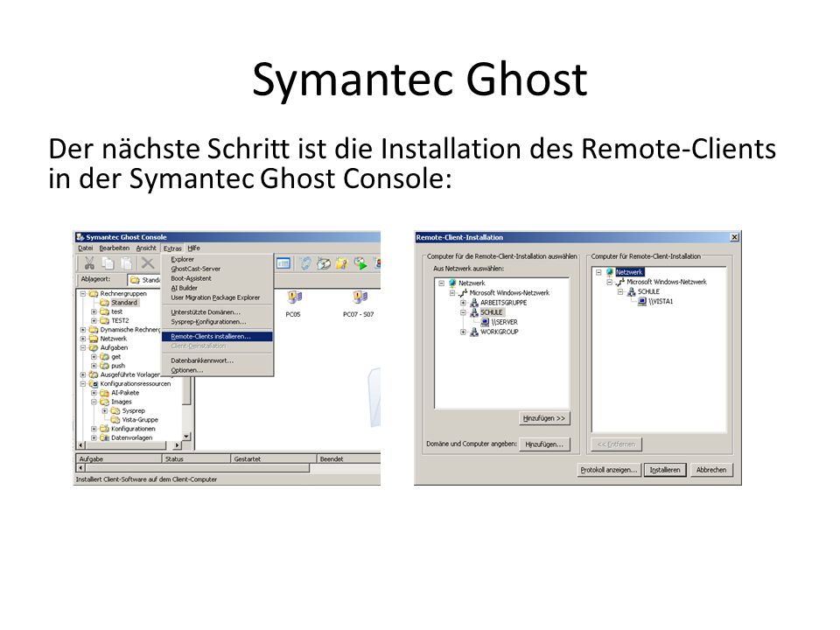The height and width of the screenshot is (630, 840).
Task: Click the Copy toolbar icon in Ghost Console
Action: pos(108,263)
